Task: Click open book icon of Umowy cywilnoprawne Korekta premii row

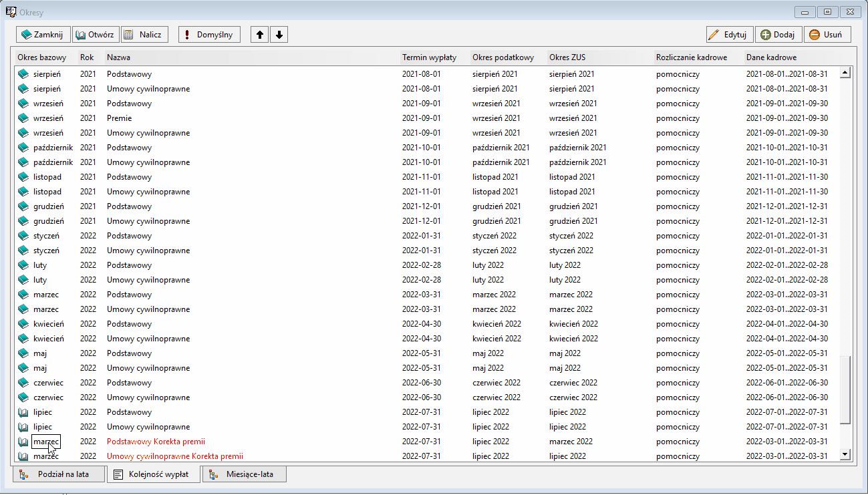Action: coord(23,456)
